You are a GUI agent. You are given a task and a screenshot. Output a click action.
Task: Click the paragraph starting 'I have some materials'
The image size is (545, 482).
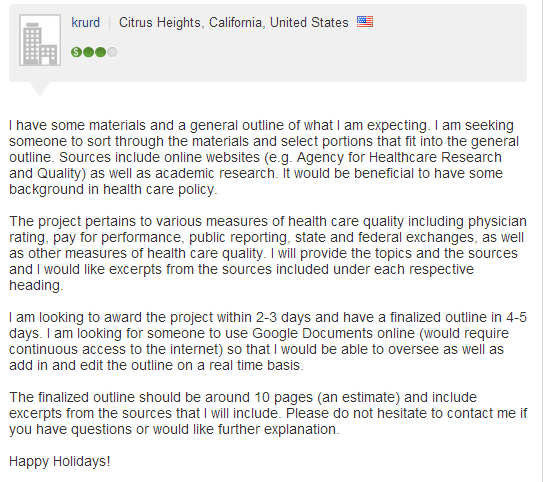(264, 157)
